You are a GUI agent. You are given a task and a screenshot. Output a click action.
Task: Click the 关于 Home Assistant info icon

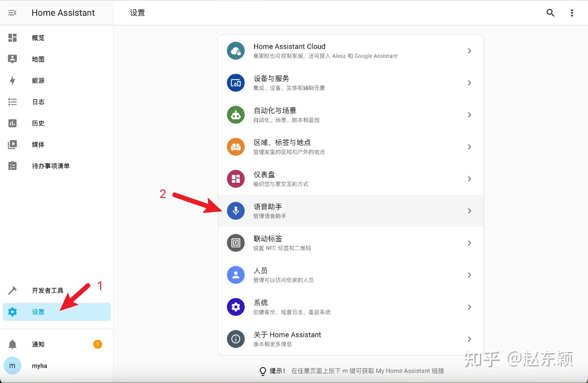coord(236,339)
